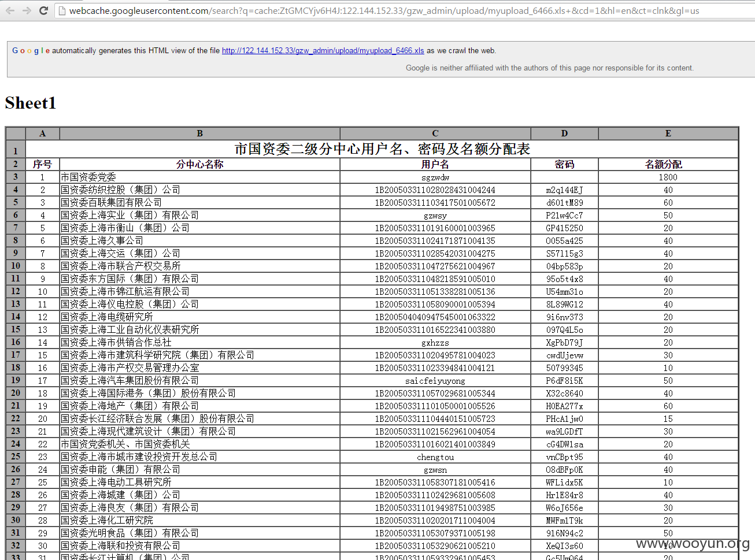Click the password cell H0EA277x

[x=564, y=406]
